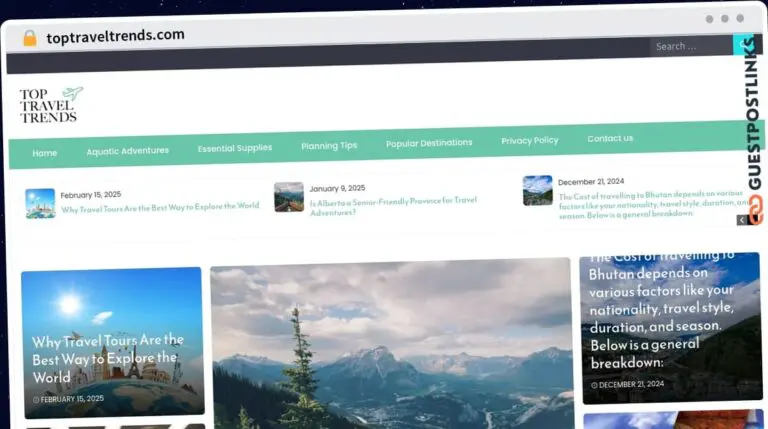Open the Bhutan article small thumbnail
This screenshot has height=429, width=768.
[537, 191]
